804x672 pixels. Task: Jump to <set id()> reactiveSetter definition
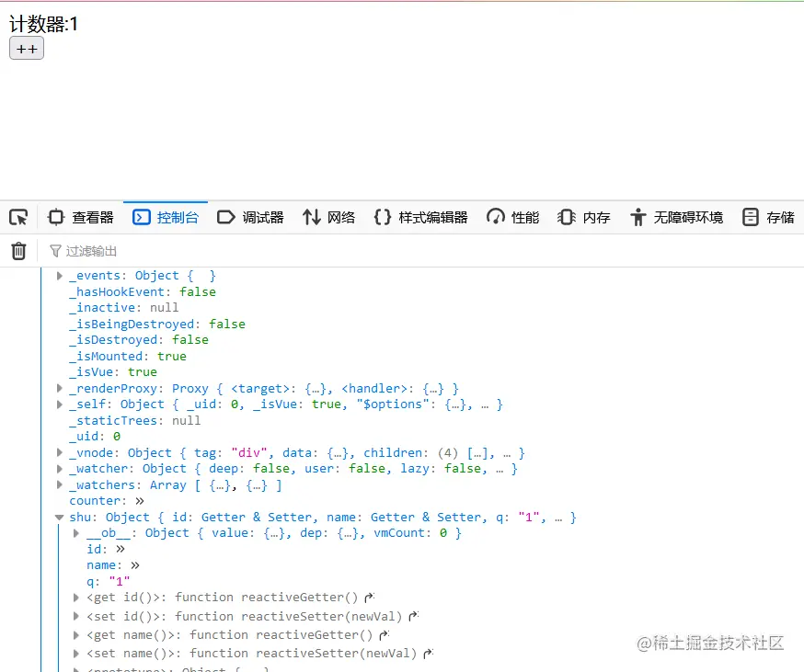tap(413, 616)
